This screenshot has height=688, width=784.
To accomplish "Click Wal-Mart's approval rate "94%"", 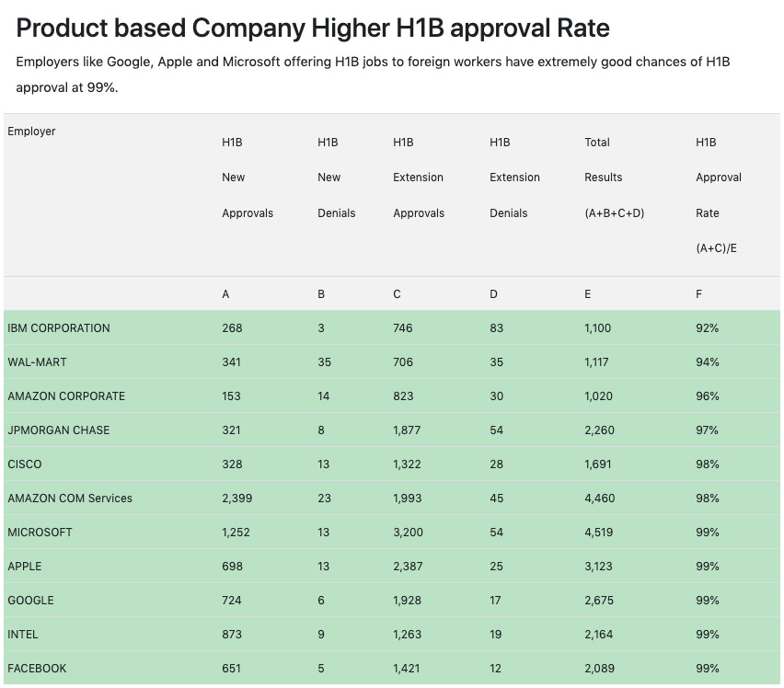I will tap(707, 362).
